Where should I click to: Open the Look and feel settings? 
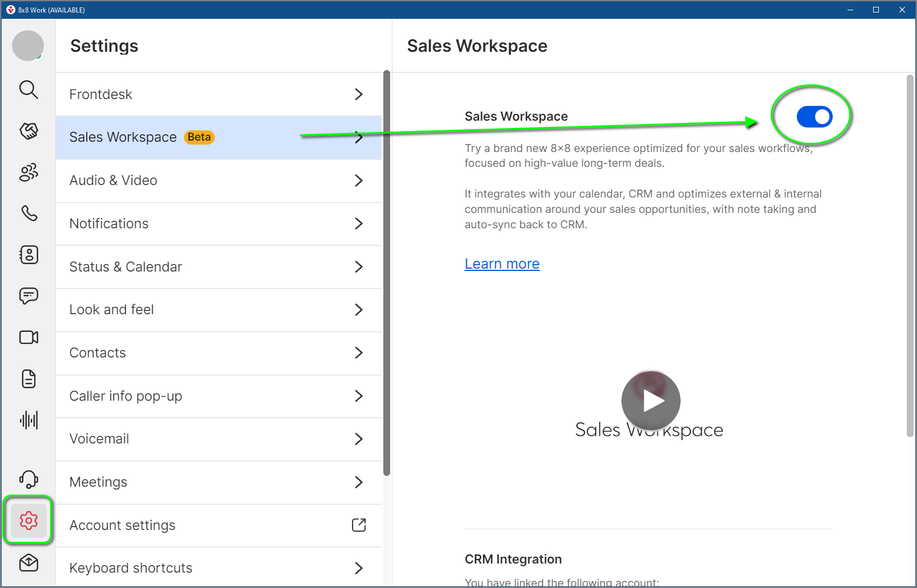(x=219, y=310)
